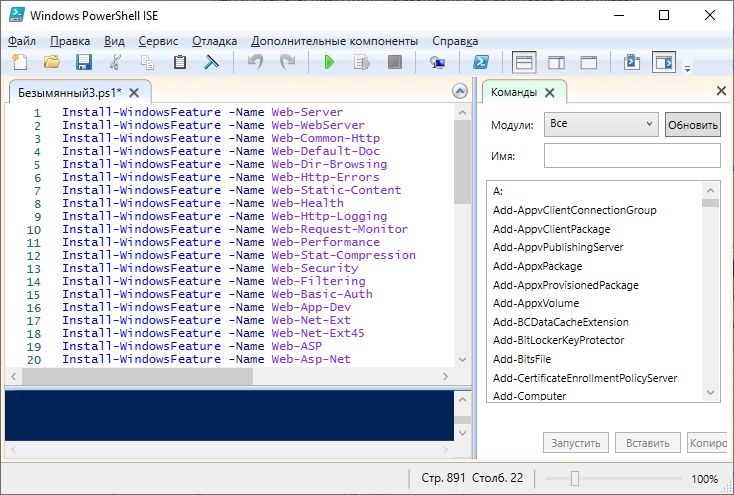The image size is (734, 495).
Task: Place cursor on Web-Stat-Compression line
Action: pos(239,255)
